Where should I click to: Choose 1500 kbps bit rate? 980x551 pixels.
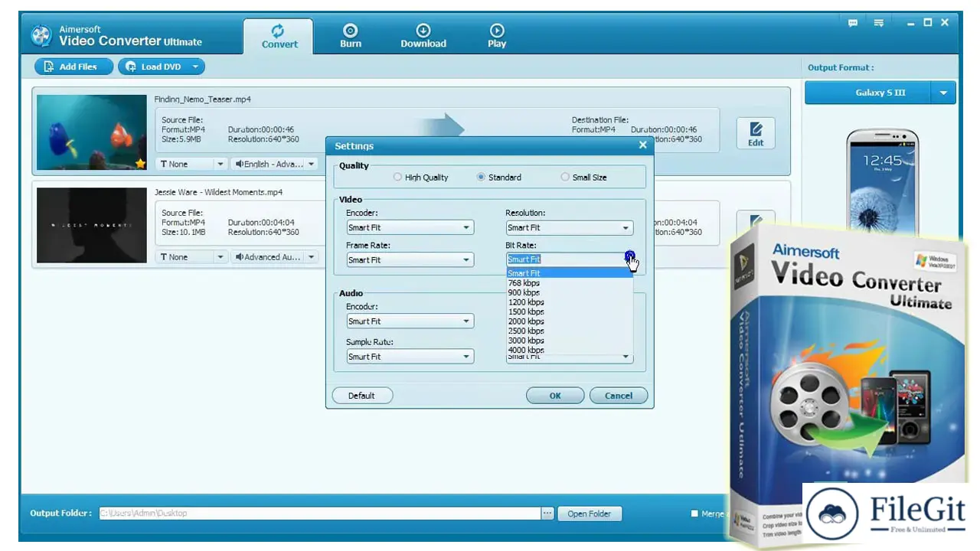pos(569,311)
